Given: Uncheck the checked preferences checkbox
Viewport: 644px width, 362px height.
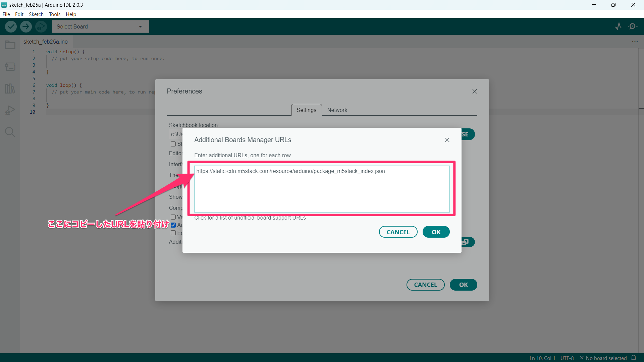Looking at the screenshot, I should (173, 225).
